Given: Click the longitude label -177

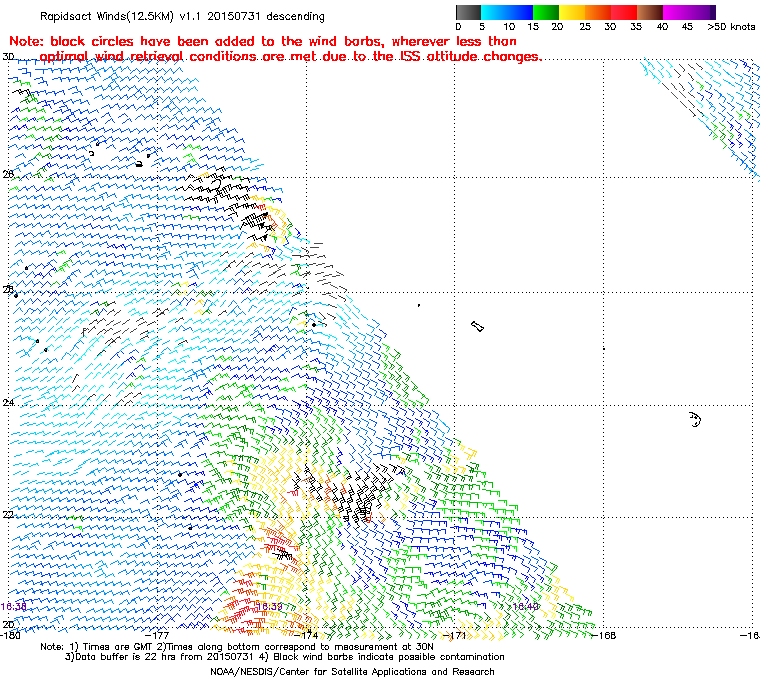Looking at the screenshot, I should tap(158, 635).
